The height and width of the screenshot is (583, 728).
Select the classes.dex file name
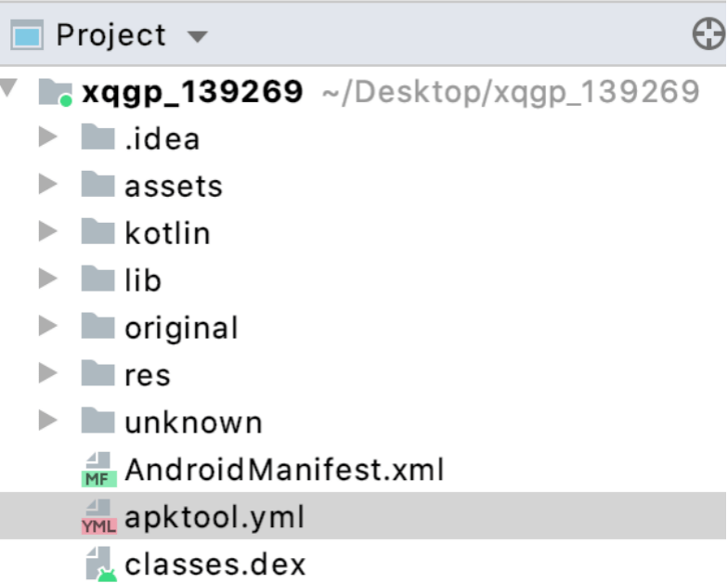214,564
